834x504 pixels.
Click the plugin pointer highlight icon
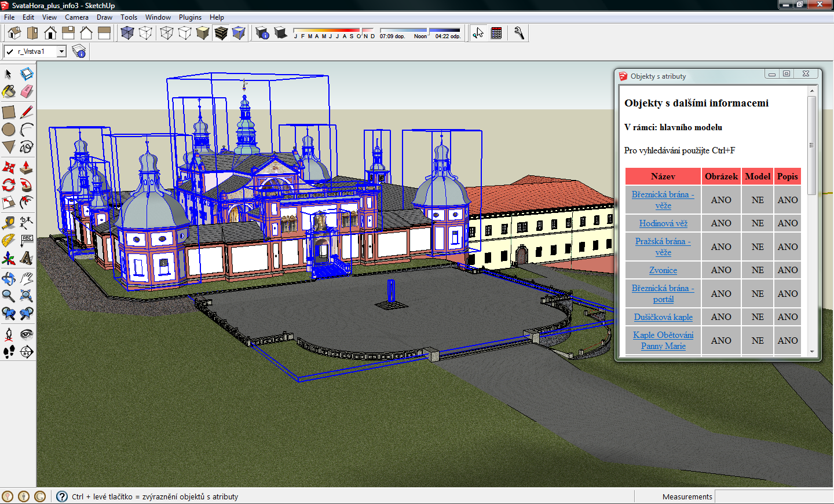coord(478,33)
